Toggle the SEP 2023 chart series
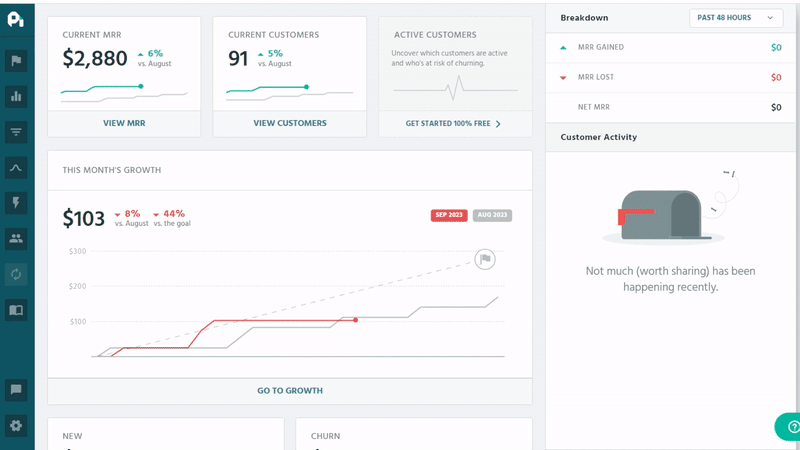Screen dimensions: 800x450 click(449, 215)
